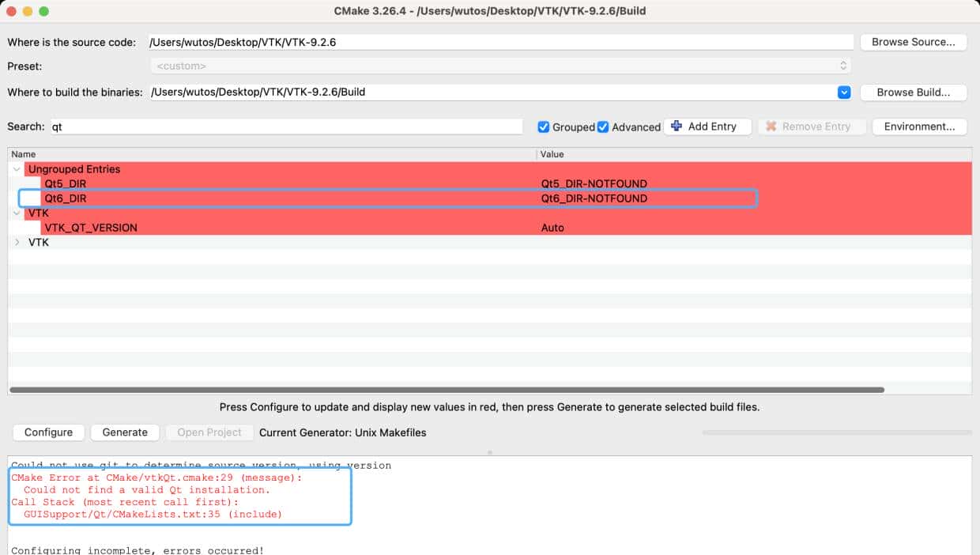980x555 pixels.
Task: Click the Search field containing qt
Action: tap(286, 126)
